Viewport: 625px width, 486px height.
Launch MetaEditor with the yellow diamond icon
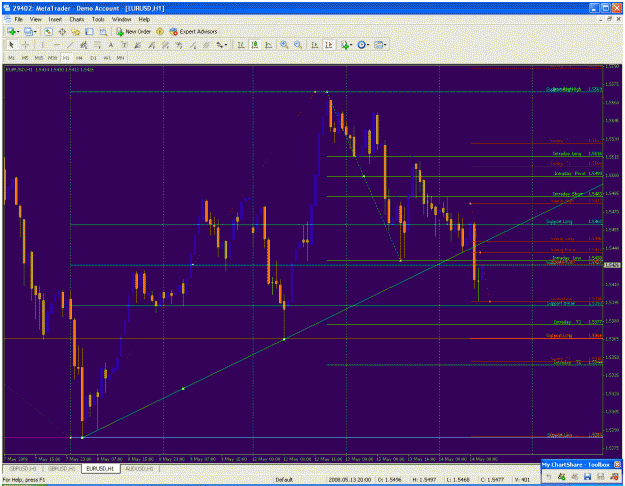(x=160, y=31)
